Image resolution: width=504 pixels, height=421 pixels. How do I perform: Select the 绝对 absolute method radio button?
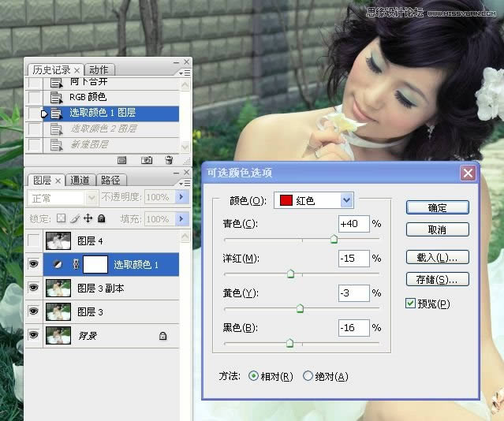308,377
